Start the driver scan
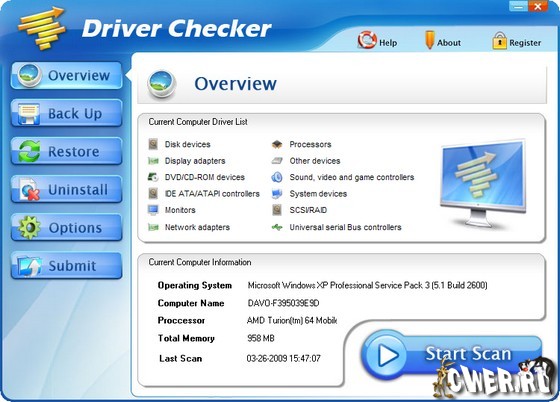Screen dimensions: 560x402 (451, 355)
